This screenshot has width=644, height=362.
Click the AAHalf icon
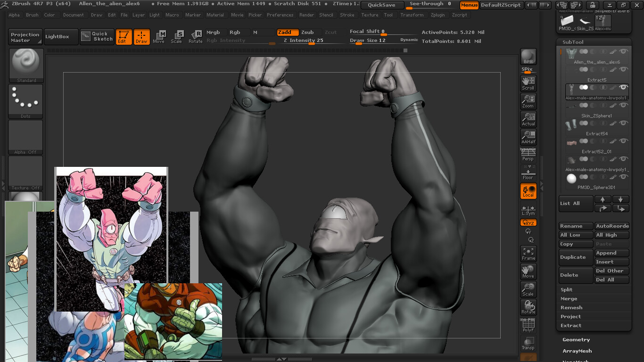click(x=528, y=137)
